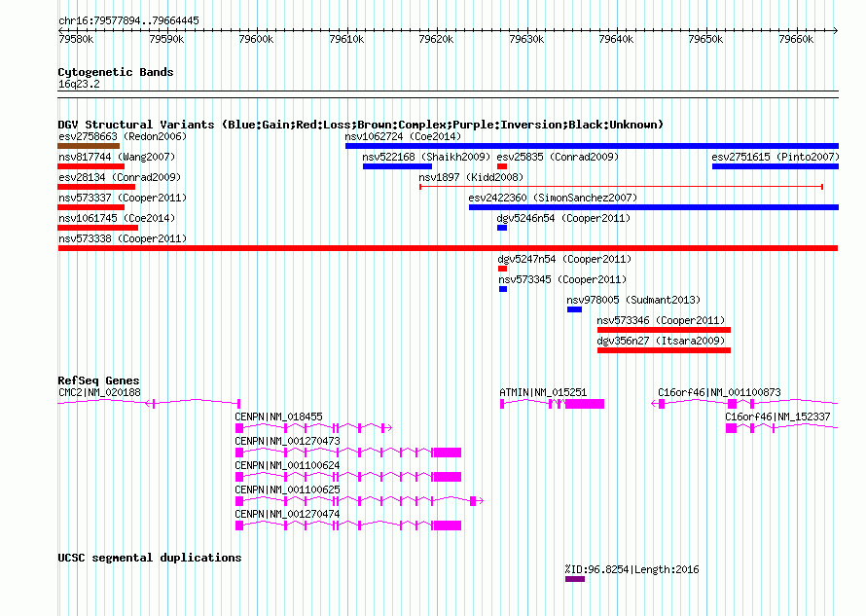Select nsv1061745 (Coe2014) label
The width and height of the screenshot is (866, 616).
pos(117,218)
